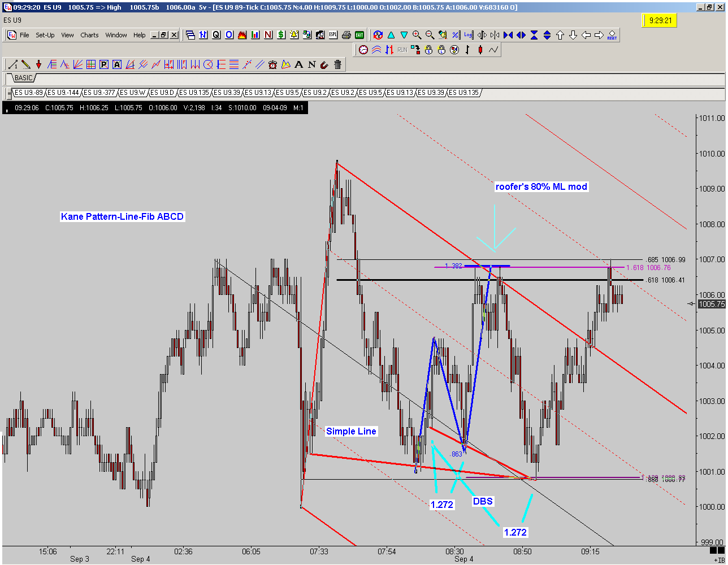The height and width of the screenshot is (565, 728).
Task: Switch to the ES U9.D chart tab
Action: click(x=164, y=93)
